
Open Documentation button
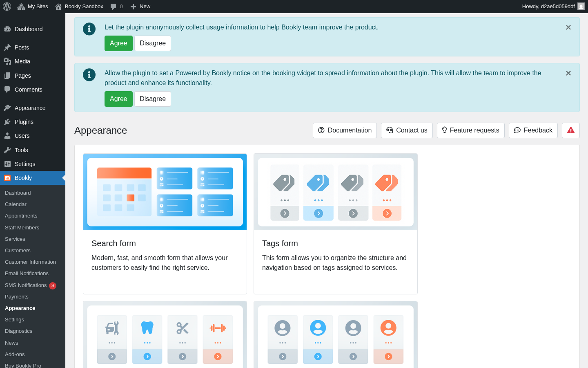point(345,130)
